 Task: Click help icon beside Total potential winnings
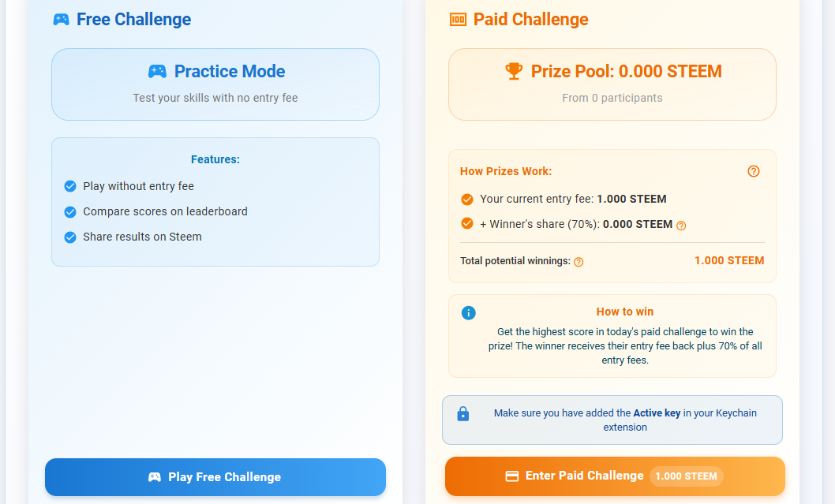[579, 262]
